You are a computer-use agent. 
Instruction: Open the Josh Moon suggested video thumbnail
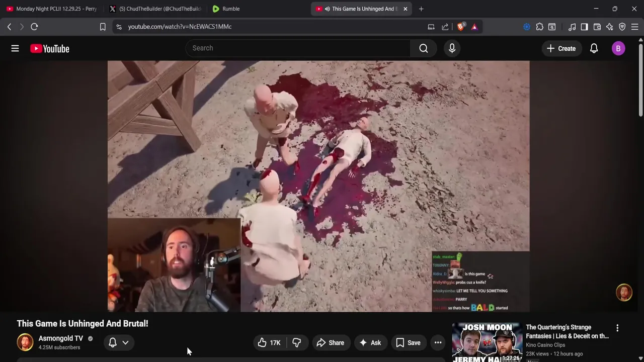pos(487,342)
